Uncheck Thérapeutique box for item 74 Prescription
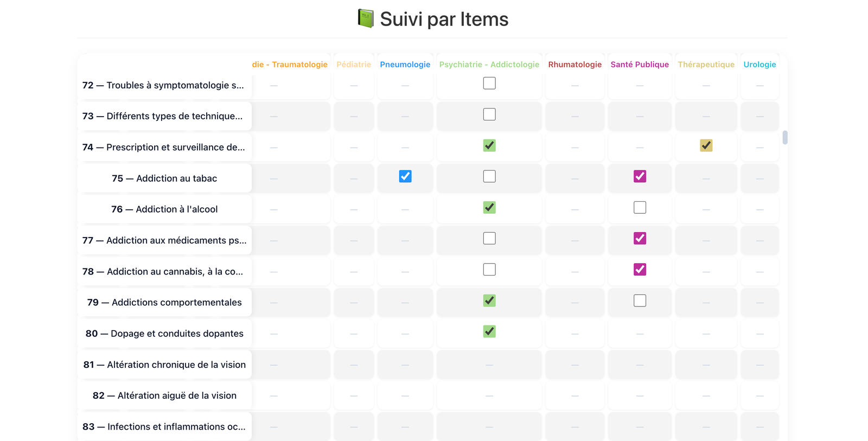The height and width of the screenshot is (441, 868). coord(706,145)
